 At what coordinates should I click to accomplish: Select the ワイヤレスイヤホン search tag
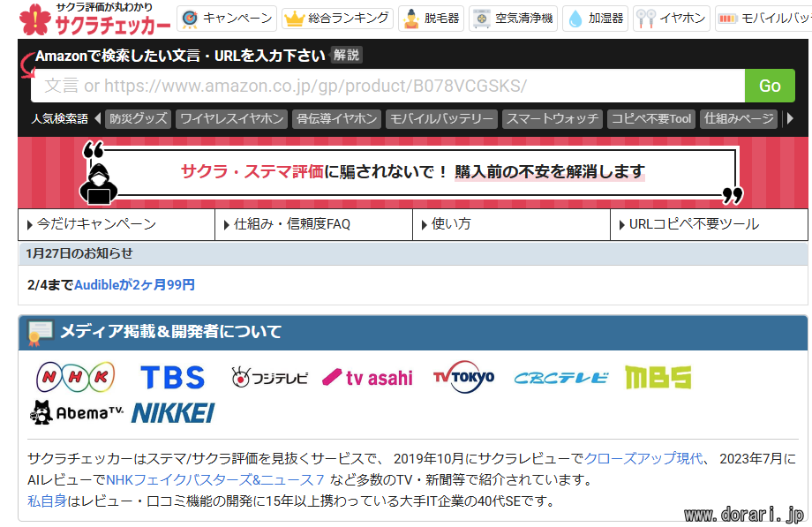coord(231,118)
